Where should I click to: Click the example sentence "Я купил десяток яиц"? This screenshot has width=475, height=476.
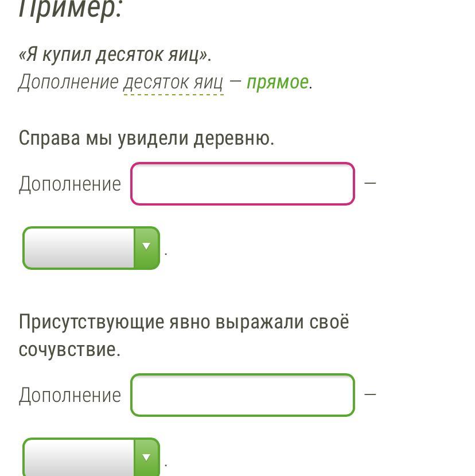[x=115, y=55]
